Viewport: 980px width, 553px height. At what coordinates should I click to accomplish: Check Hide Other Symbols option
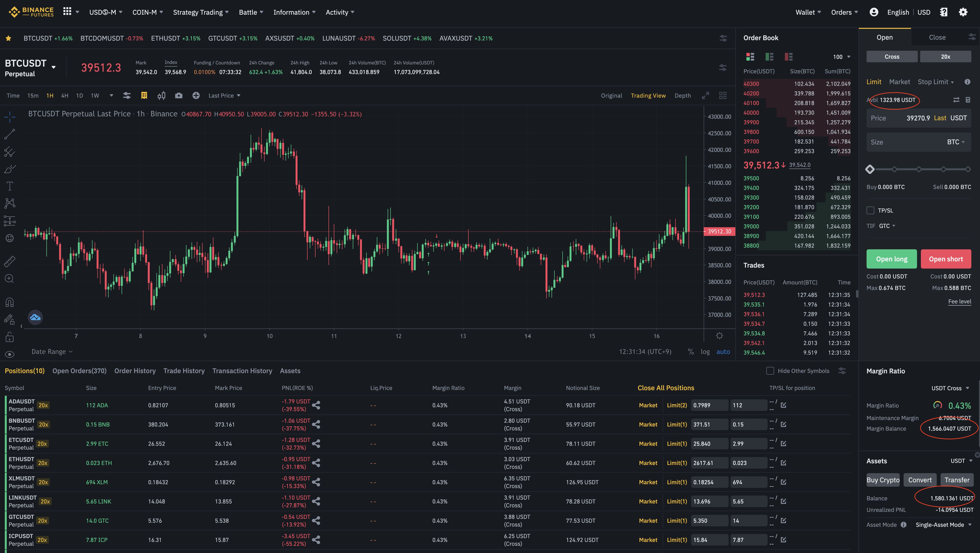[770, 371]
